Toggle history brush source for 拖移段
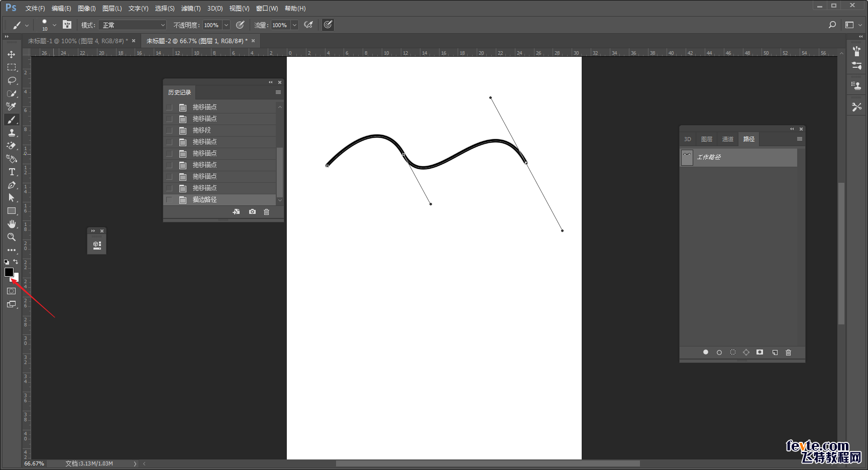This screenshot has height=470, width=868. [x=169, y=131]
